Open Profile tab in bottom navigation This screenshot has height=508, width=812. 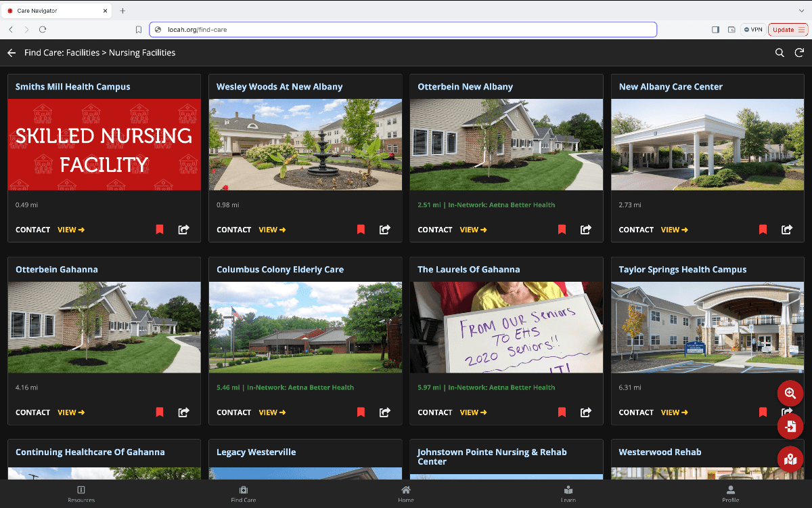pos(731,494)
